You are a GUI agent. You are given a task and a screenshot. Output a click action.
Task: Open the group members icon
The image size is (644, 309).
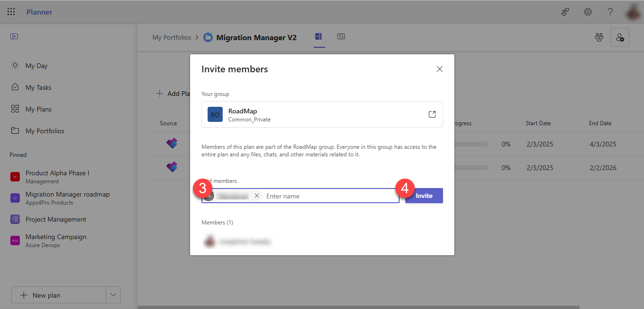tap(599, 37)
